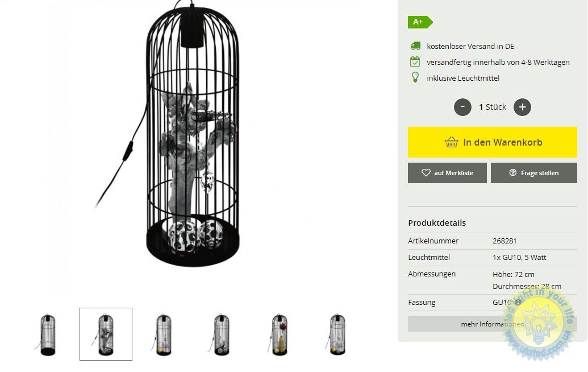Image resolution: width=588 pixels, height=372 pixels.
Task: Open the Frage stellen button
Action: pyautogui.click(x=533, y=173)
